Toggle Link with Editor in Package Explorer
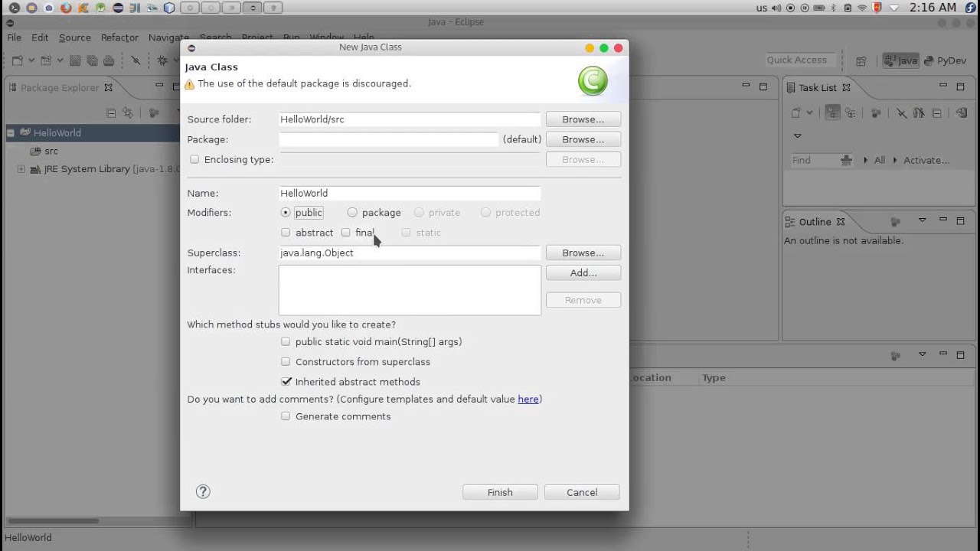 (128, 112)
